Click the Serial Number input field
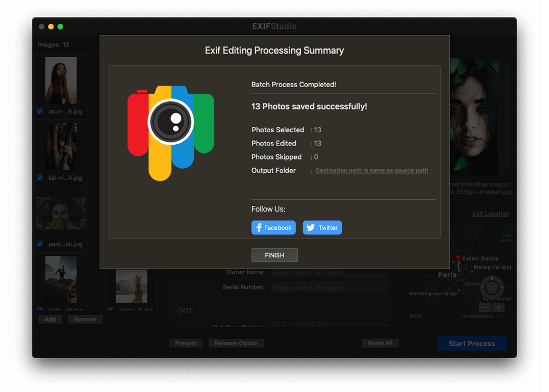Viewport: 549px width, 392px height. [329, 287]
